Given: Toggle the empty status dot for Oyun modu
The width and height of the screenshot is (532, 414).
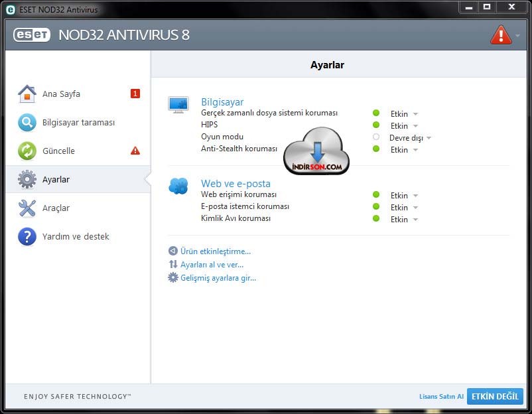Looking at the screenshot, I should (x=376, y=137).
